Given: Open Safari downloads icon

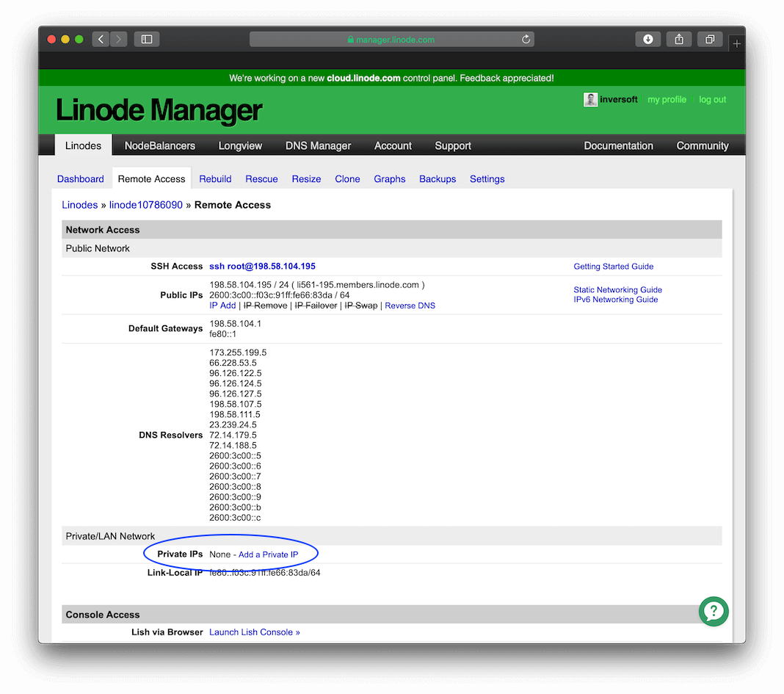Looking at the screenshot, I should [x=648, y=39].
